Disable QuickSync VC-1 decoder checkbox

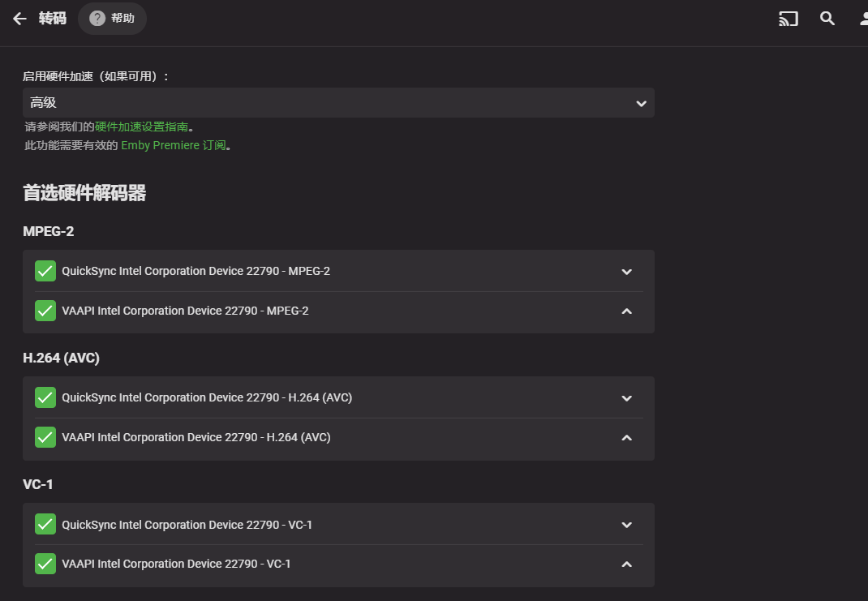click(x=45, y=524)
